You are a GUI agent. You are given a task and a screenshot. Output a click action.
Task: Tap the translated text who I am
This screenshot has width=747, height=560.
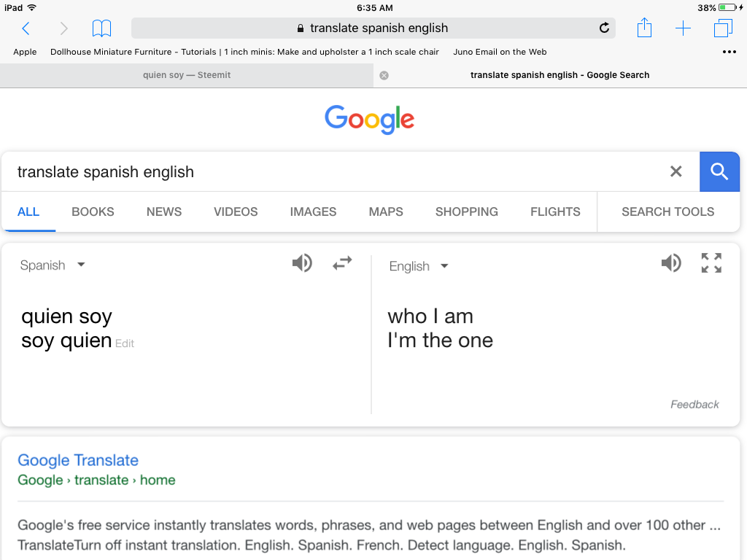click(430, 316)
